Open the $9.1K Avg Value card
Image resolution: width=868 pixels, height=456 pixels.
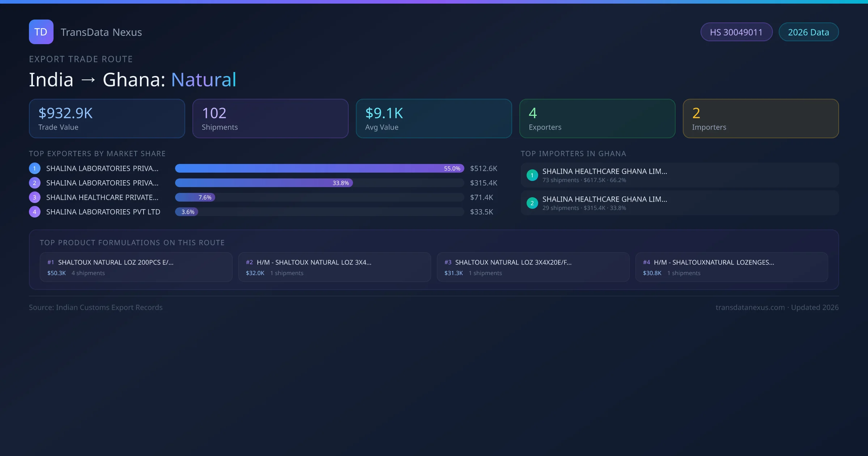point(434,119)
